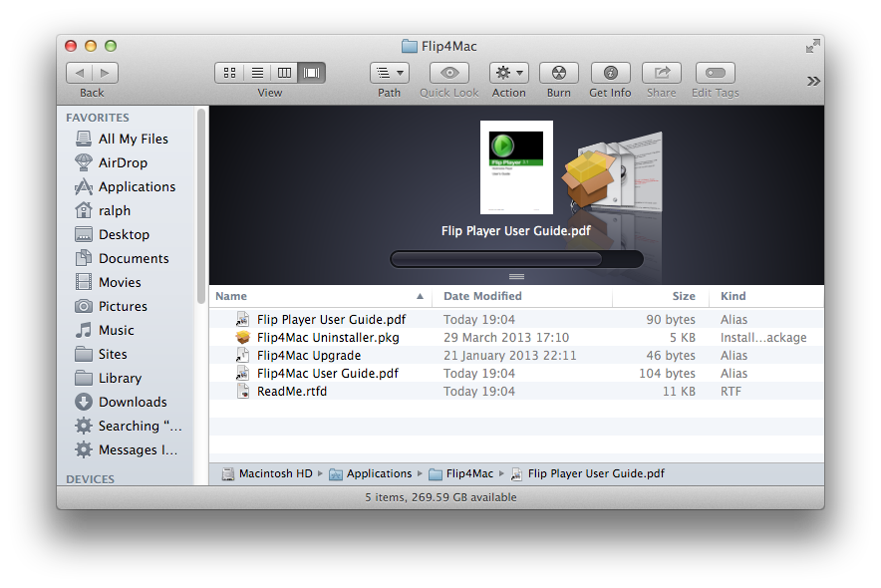Open Downloads in the sidebar
This screenshot has width=881, height=588.
(121, 402)
